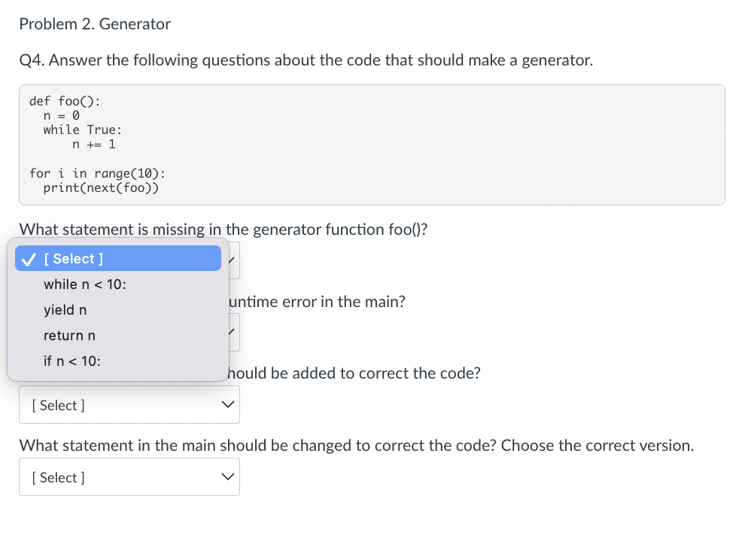Click the 'What statement is missing' question text

pos(224,229)
